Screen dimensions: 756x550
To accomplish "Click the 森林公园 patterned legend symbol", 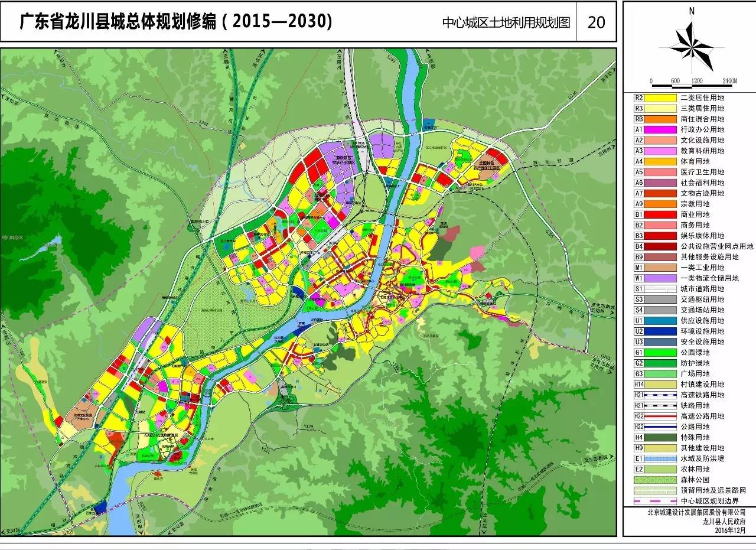I will [x=654, y=481].
